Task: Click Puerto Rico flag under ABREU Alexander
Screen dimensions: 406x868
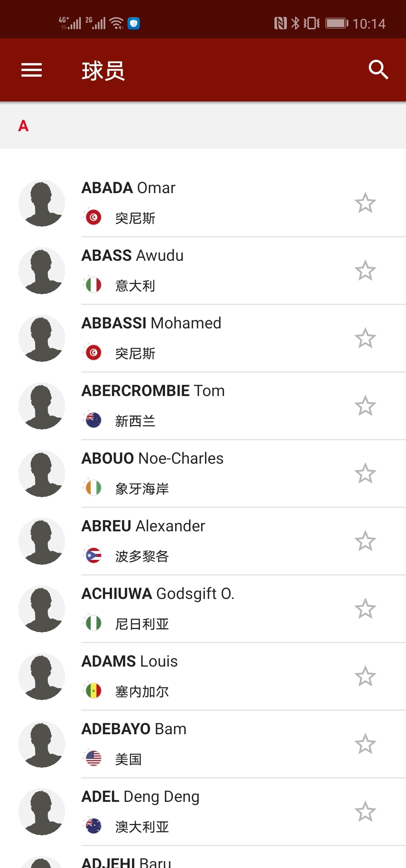Action: pyautogui.click(x=93, y=555)
